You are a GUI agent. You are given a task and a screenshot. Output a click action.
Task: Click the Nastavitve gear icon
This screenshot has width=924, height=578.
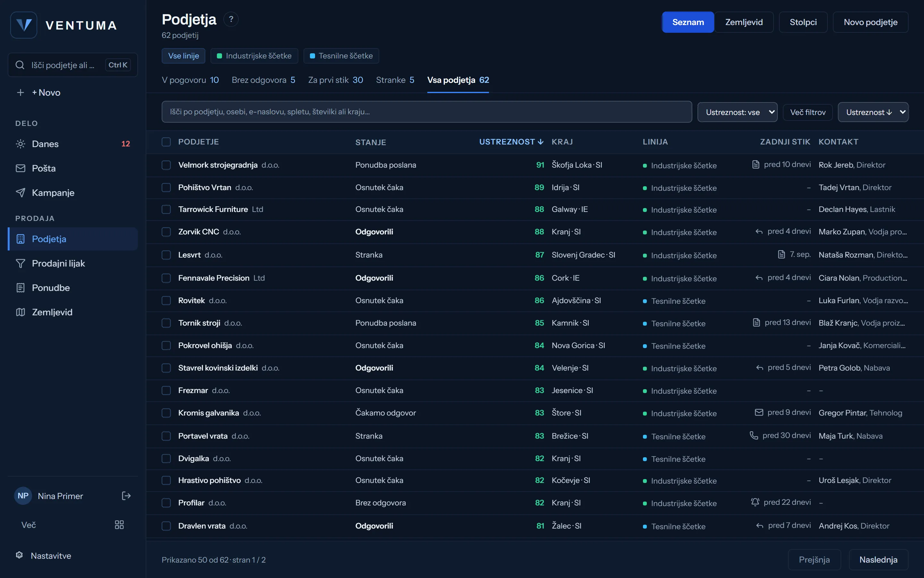[20, 555]
